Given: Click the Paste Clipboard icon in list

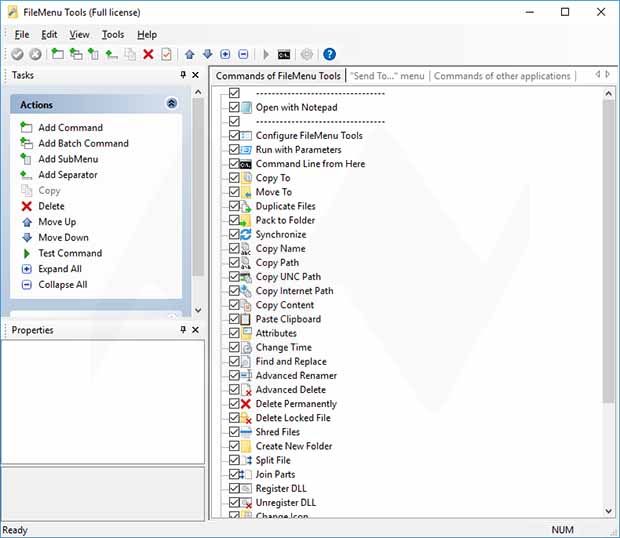Looking at the screenshot, I should pyautogui.click(x=246, y=319).
